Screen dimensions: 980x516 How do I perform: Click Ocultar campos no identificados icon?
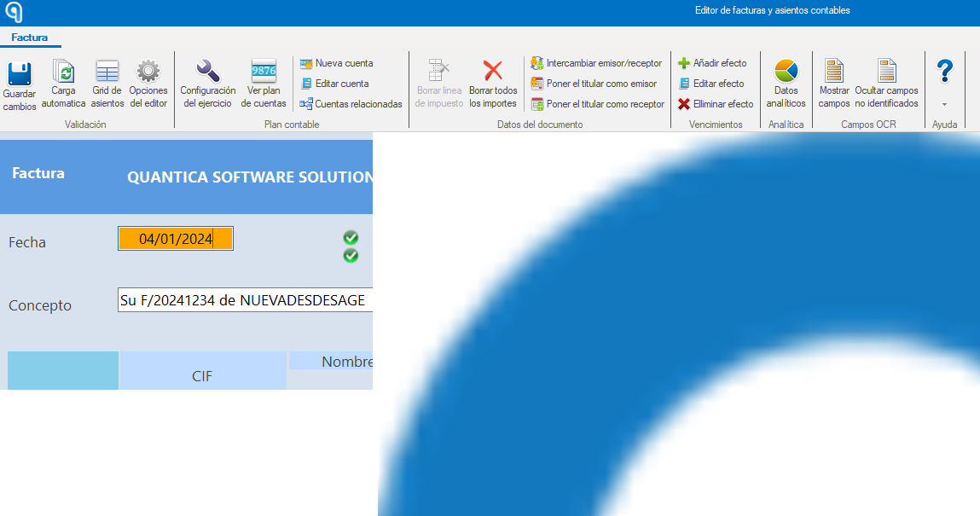(886, 71)
